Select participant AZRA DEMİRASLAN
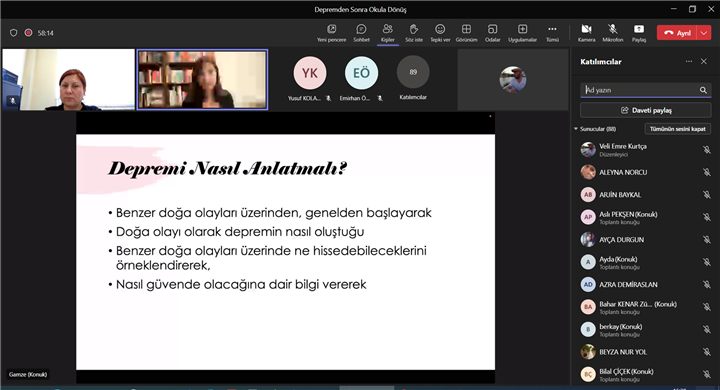Screen dimensions: 720x390 [646, 284]
